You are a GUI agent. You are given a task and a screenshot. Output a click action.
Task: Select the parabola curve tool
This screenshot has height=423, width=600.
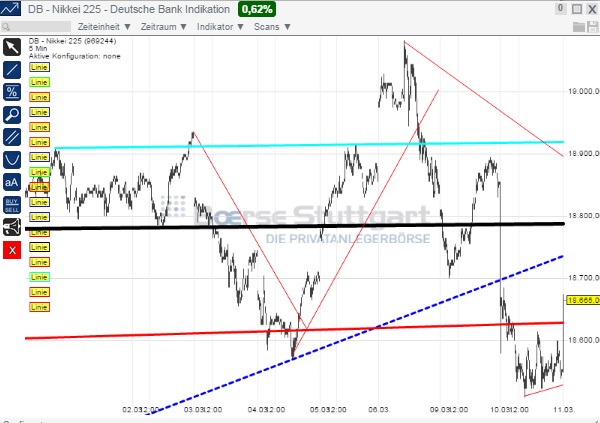pyautogui.click(x=12, y=160)
